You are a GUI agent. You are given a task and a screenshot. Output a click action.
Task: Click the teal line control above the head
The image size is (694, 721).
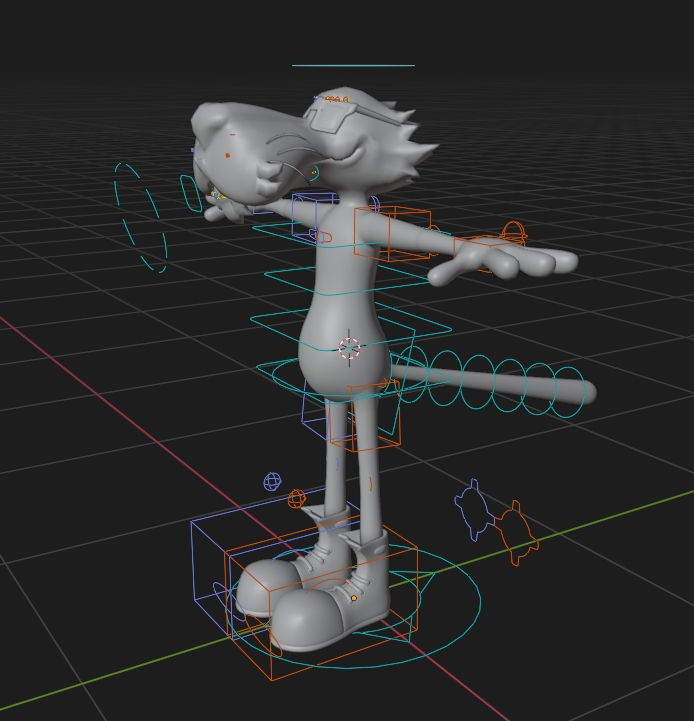click(x=353, y=65)
